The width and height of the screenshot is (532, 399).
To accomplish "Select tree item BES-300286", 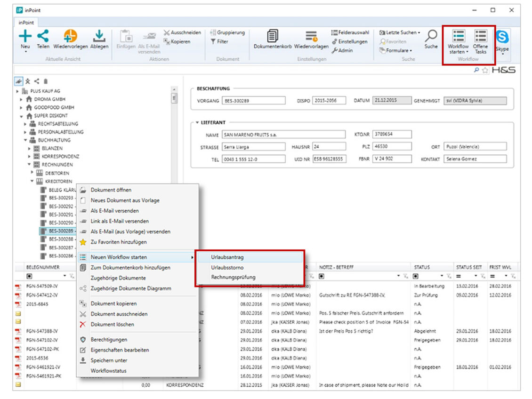I will tap(61, 256).
